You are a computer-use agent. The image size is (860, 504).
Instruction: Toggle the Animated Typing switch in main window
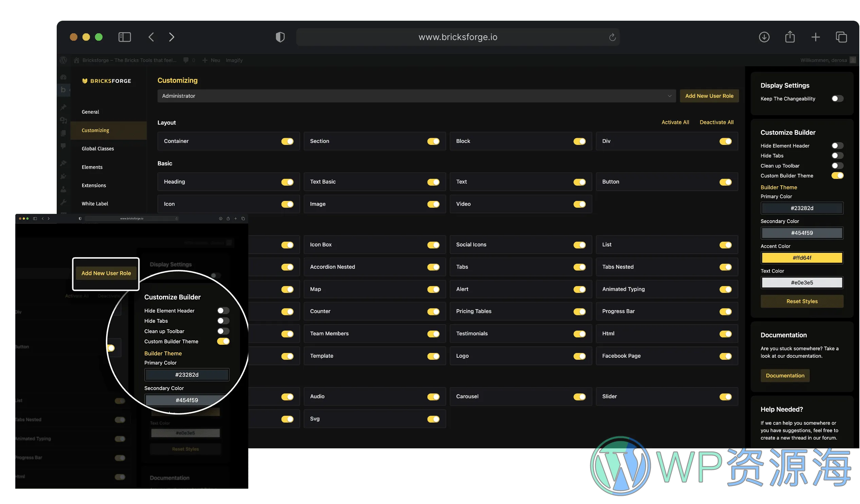[726, 290]
